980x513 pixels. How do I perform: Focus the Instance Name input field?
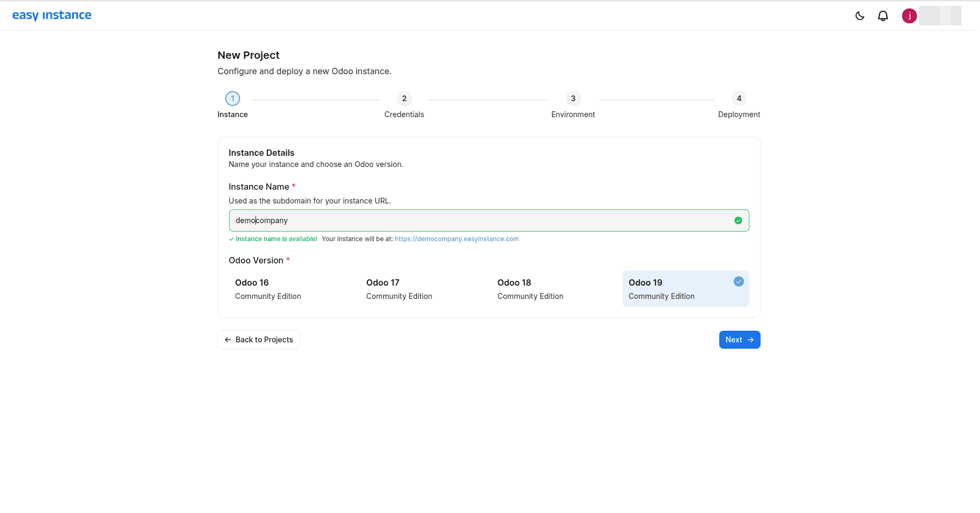pyautogui.click(x=489, y=220)
